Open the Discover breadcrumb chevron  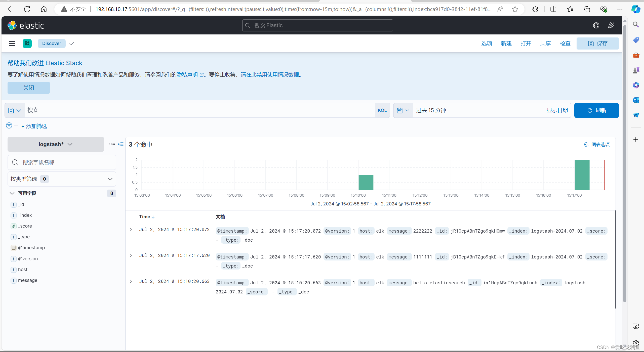click(x=72, y=43)
